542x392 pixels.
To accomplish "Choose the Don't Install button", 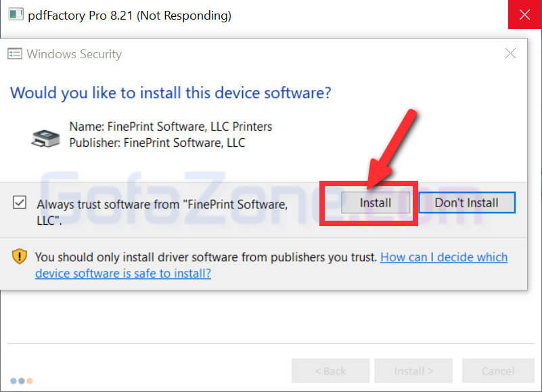I will point(466,202).
